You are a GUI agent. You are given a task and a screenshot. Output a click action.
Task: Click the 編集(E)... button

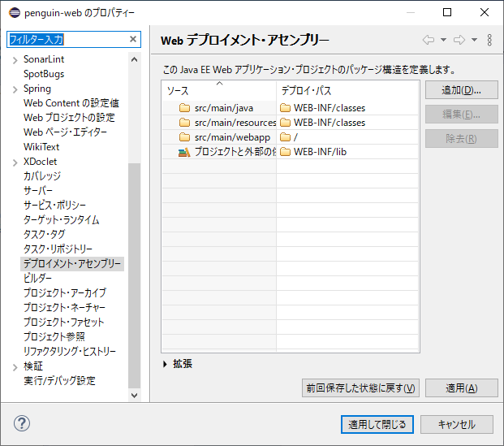point(462,115)
